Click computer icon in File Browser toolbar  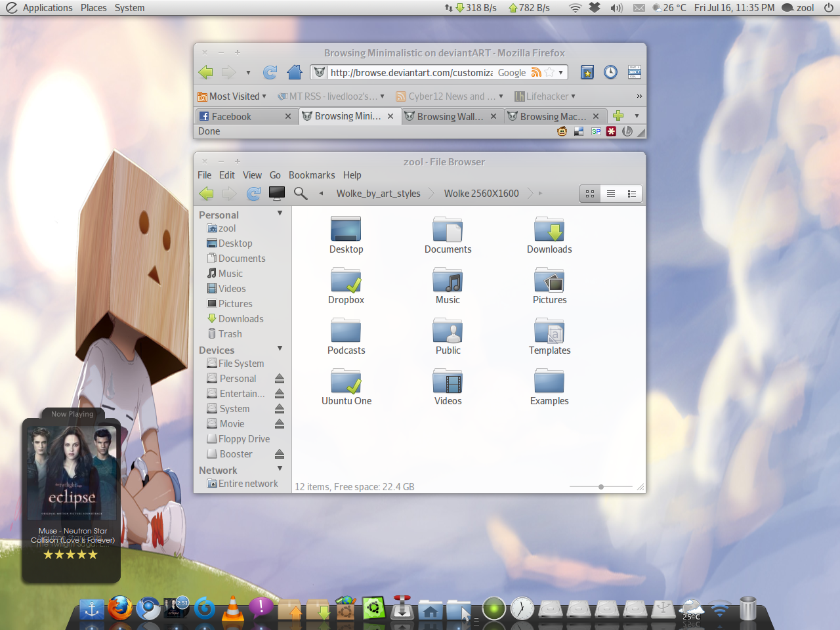click(277, 193)
